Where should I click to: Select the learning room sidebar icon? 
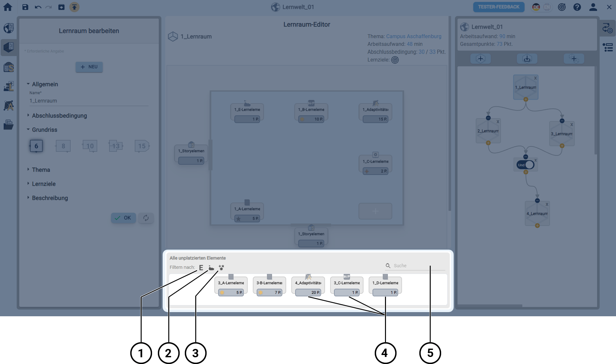click(x=9, y=47)
